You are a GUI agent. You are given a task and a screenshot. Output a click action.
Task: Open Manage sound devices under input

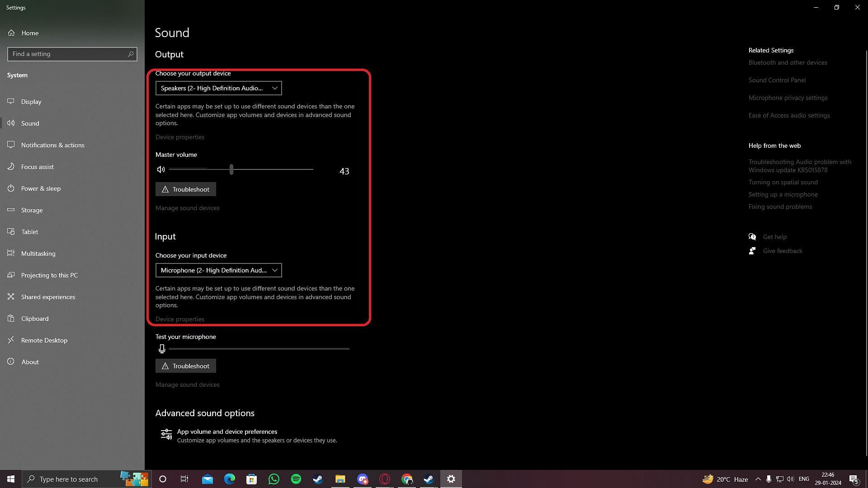188,385
